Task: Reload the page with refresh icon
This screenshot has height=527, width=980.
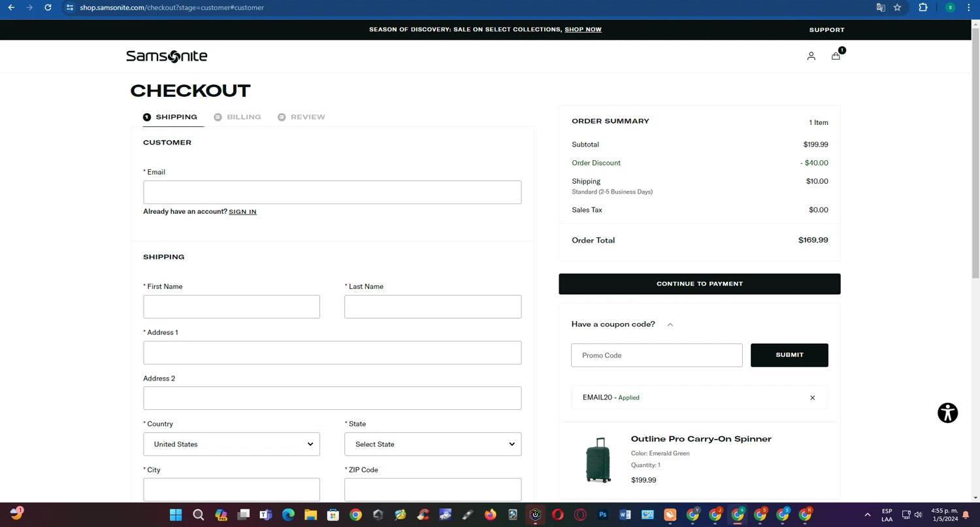Action: (x=48, y=7)
